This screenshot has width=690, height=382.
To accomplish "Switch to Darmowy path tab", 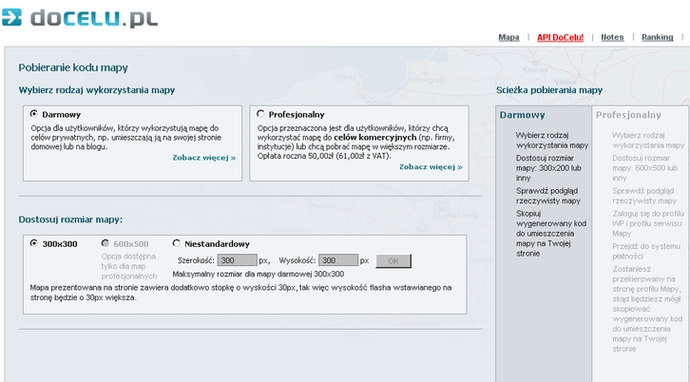I will point(522,115).
